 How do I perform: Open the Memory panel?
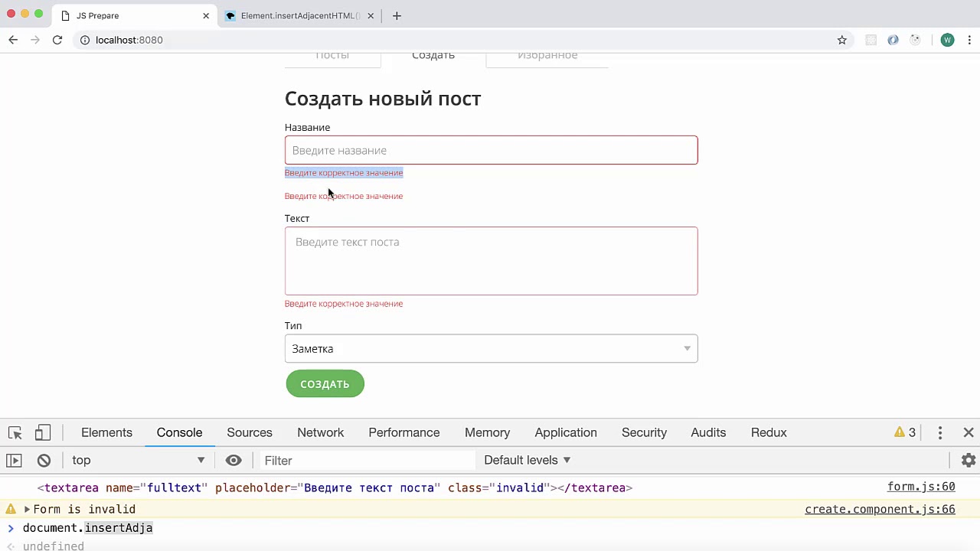(487, 432)
